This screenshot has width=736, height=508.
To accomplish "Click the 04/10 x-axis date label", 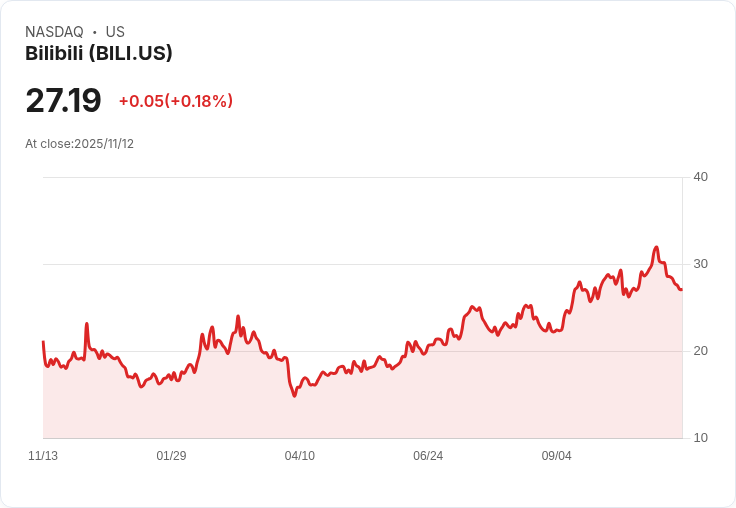I will point(299,456).
